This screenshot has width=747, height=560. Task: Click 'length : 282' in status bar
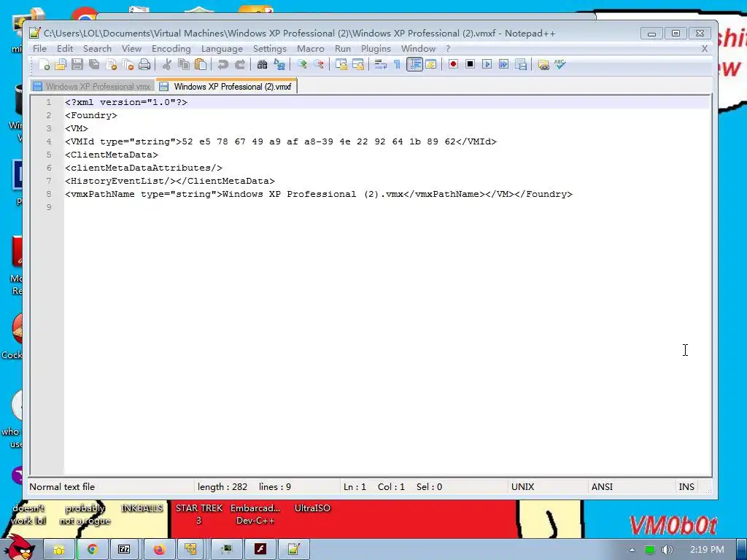pyautogui.click(x=222, y=486)
